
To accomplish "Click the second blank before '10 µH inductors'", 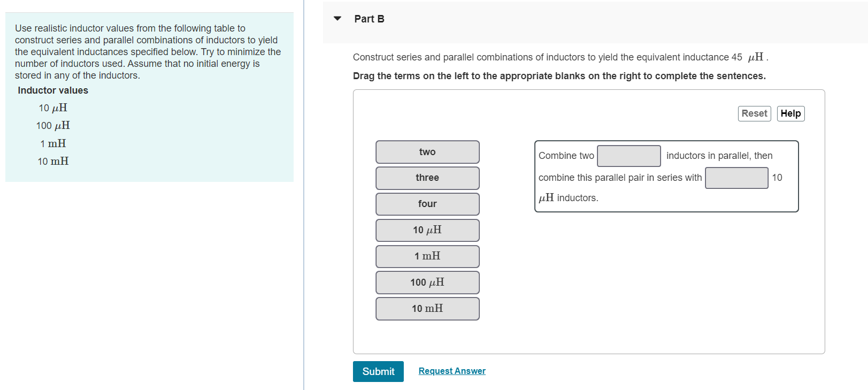I will coord(736,178).
